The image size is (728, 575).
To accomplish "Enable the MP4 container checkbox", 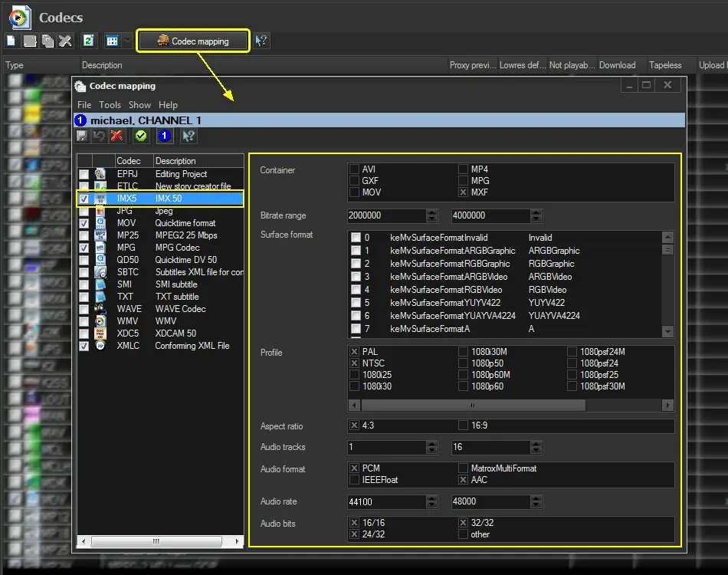I will pos(463,169).
